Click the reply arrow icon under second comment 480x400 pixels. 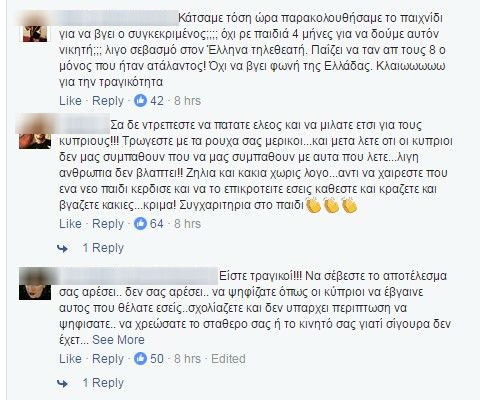pyautogui.click(x=62, y=248)
